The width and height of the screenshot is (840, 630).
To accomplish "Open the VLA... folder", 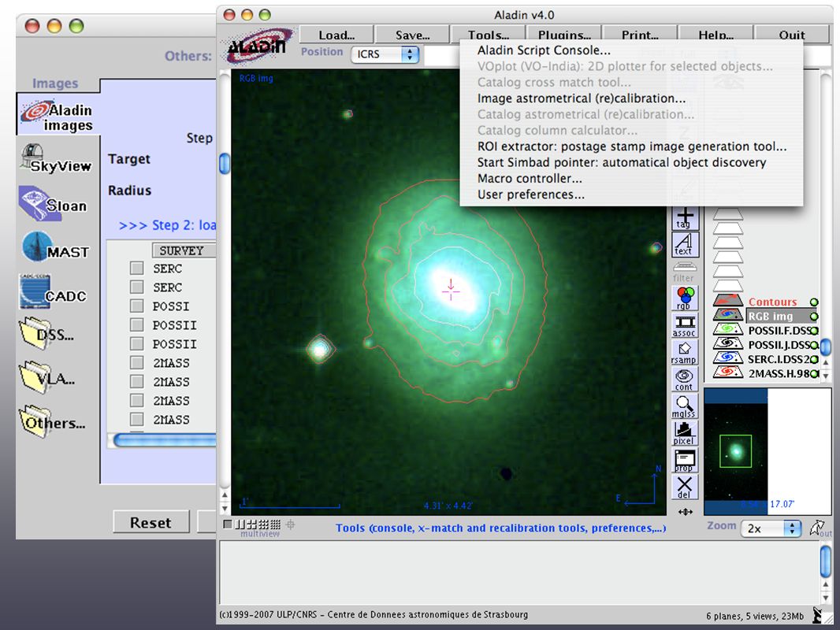I will pyautogui.click(x=46, y=377).
